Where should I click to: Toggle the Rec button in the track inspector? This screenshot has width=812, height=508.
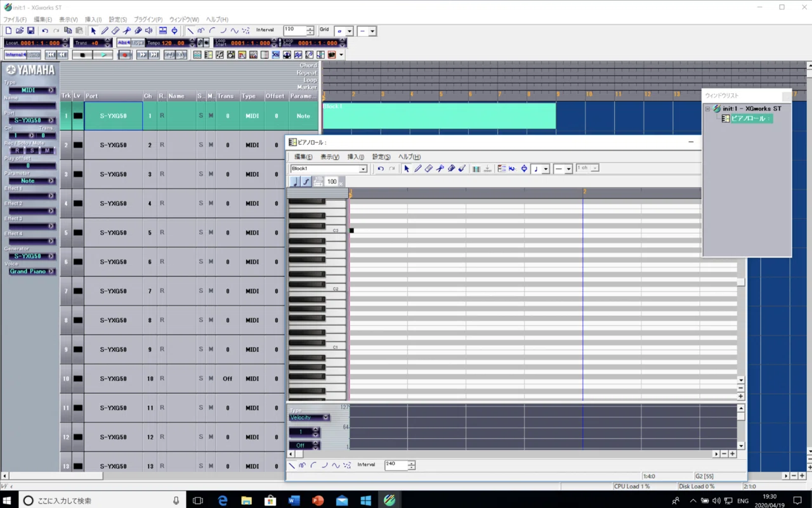point(17,151)
